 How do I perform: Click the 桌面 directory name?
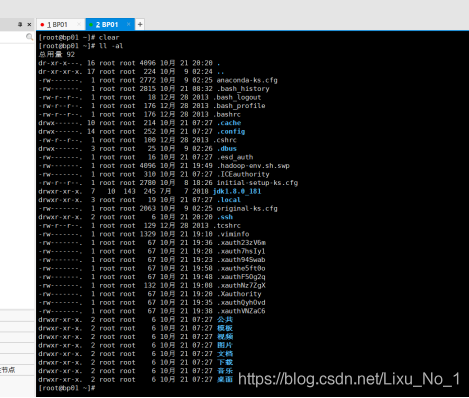pos(225,379)
